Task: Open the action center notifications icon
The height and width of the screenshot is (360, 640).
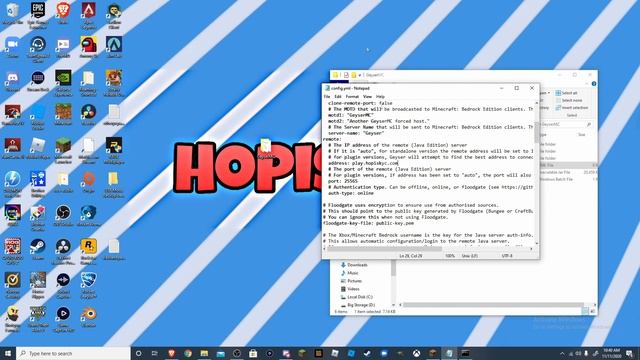Action: pyautogui.click(x=629, y=353)
